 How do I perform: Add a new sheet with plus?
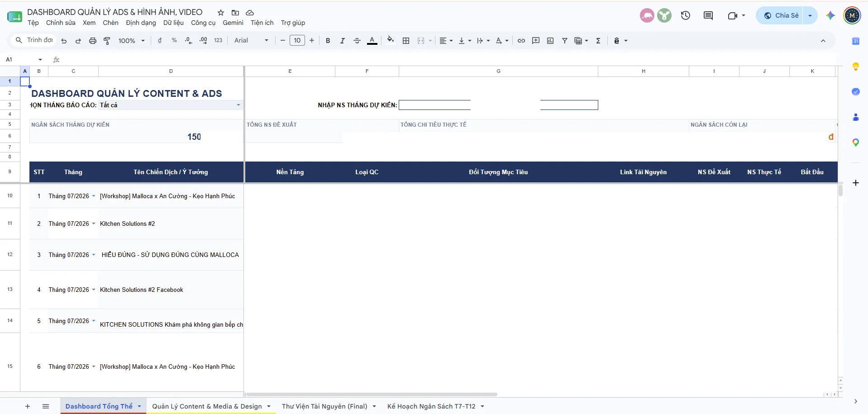28,406
